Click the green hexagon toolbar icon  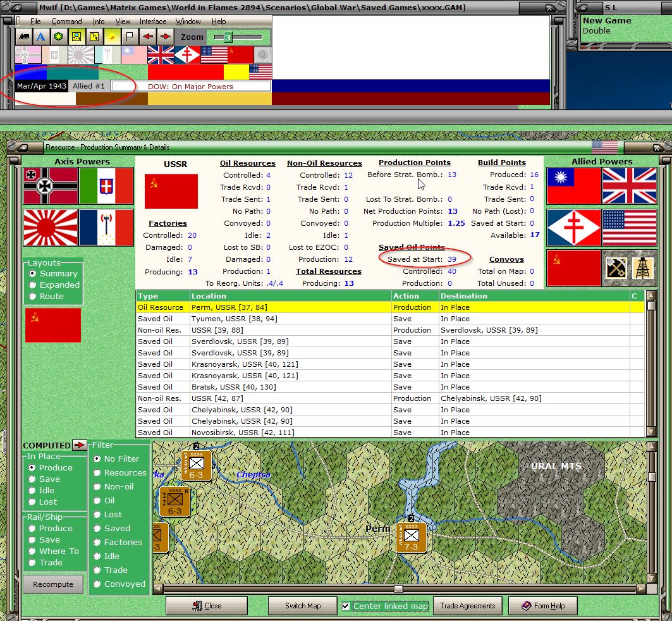pos(59,37)
